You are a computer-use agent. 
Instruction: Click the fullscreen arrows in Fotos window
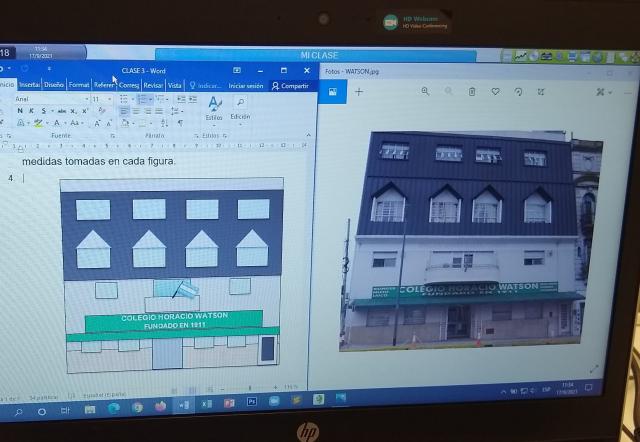[x=594, y=370]
